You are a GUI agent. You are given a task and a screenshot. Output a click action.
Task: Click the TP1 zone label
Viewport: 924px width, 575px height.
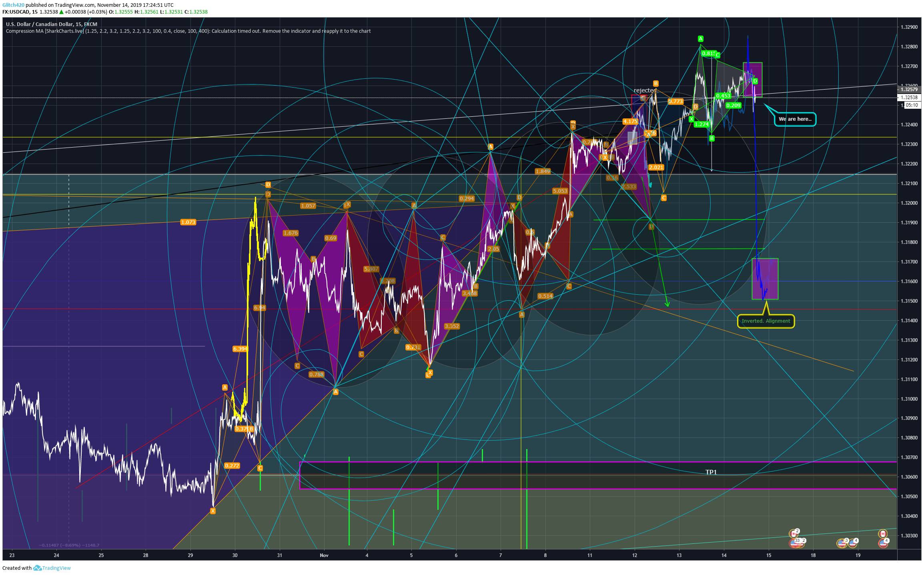click(711, 472)
